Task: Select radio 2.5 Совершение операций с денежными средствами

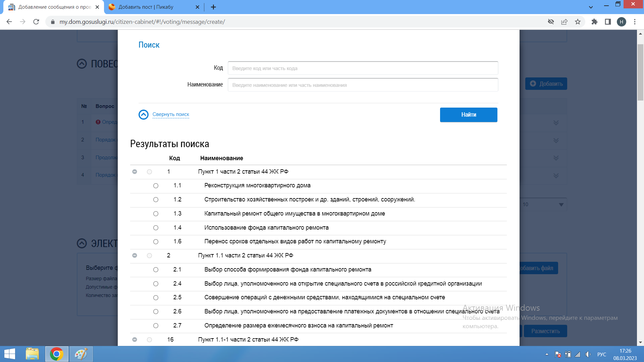Action: pos(156,298)
